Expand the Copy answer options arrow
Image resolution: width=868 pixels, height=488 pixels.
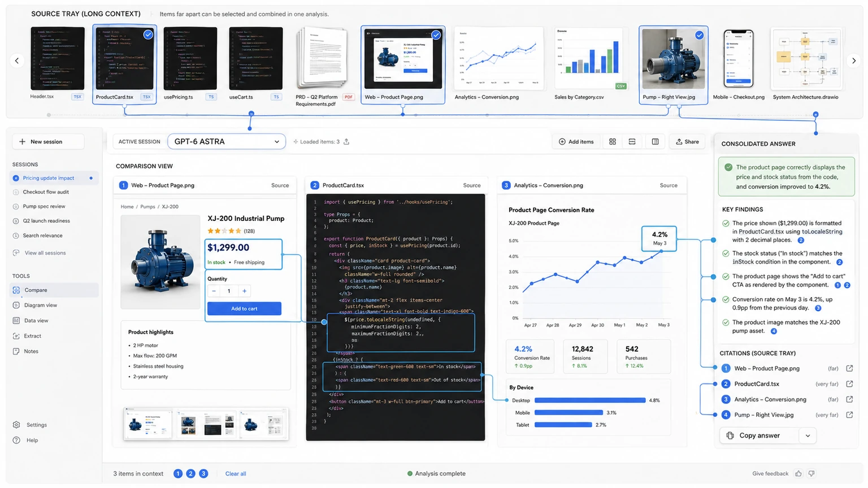coord(808,435)
